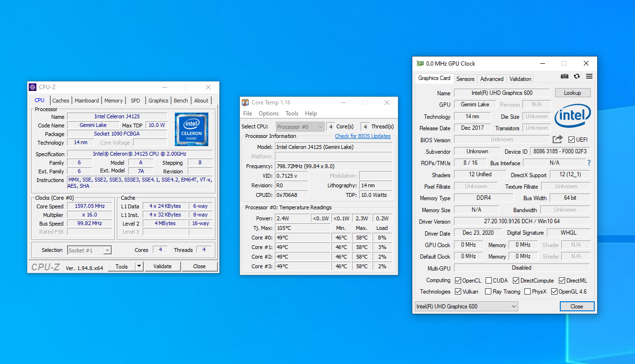Click the Lookup button in GPU-Z
Screen dimensions: 635x364
click(x=573, y=93)
